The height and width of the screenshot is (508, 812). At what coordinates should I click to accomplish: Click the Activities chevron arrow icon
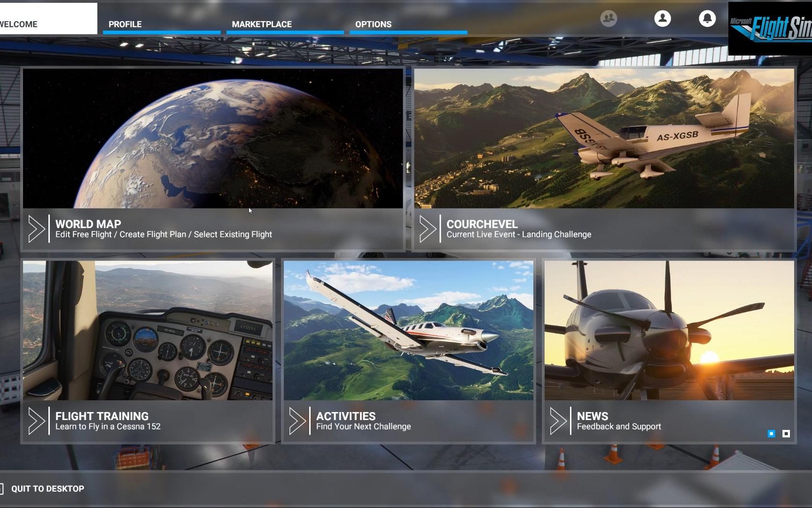click(x=297, y=421)
